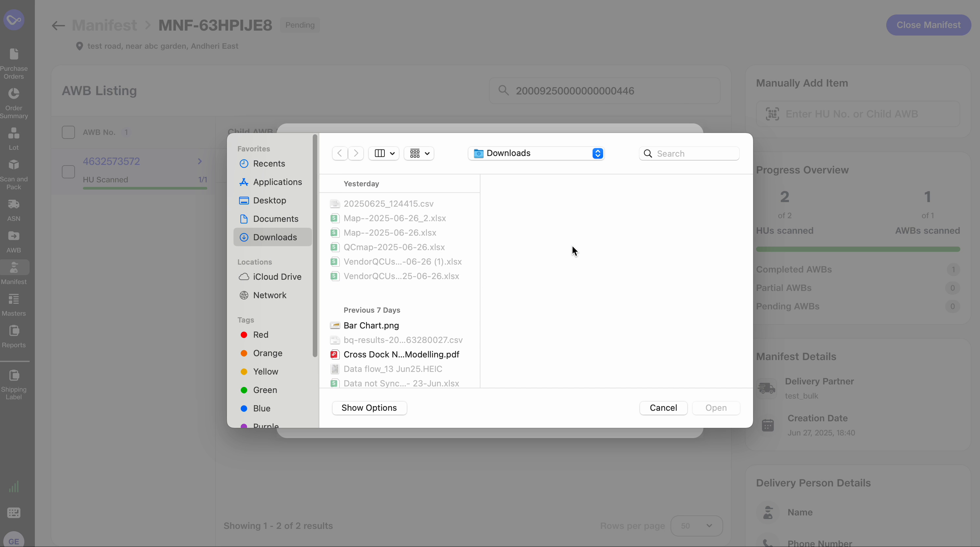
Task: Open the Reports section from the sidebar
Action: click(14, 333)
